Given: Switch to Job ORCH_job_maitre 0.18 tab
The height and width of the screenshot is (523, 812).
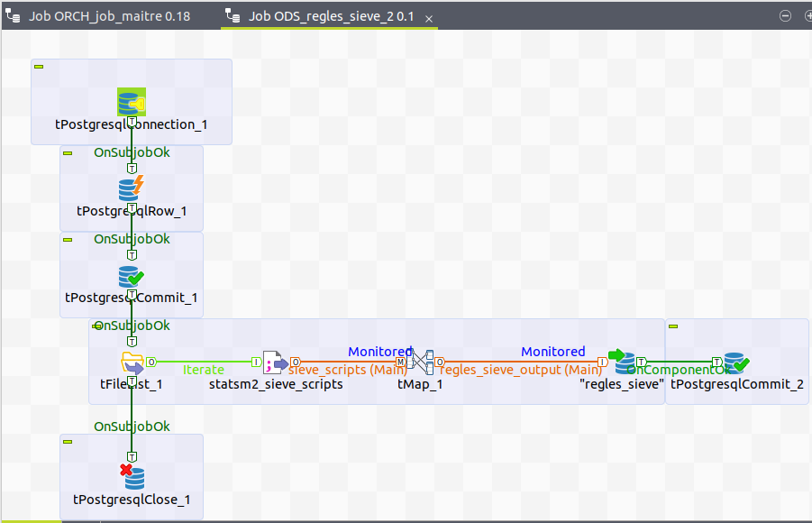Looking at the screenshot, I should tap(109, 16).
